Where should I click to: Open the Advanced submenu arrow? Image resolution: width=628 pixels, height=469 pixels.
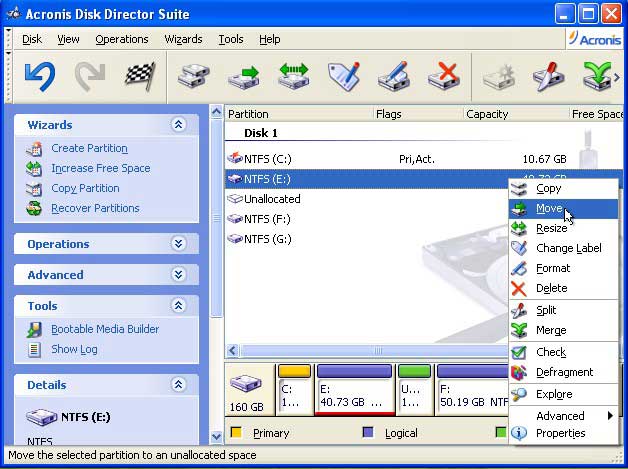click(610, 416)
